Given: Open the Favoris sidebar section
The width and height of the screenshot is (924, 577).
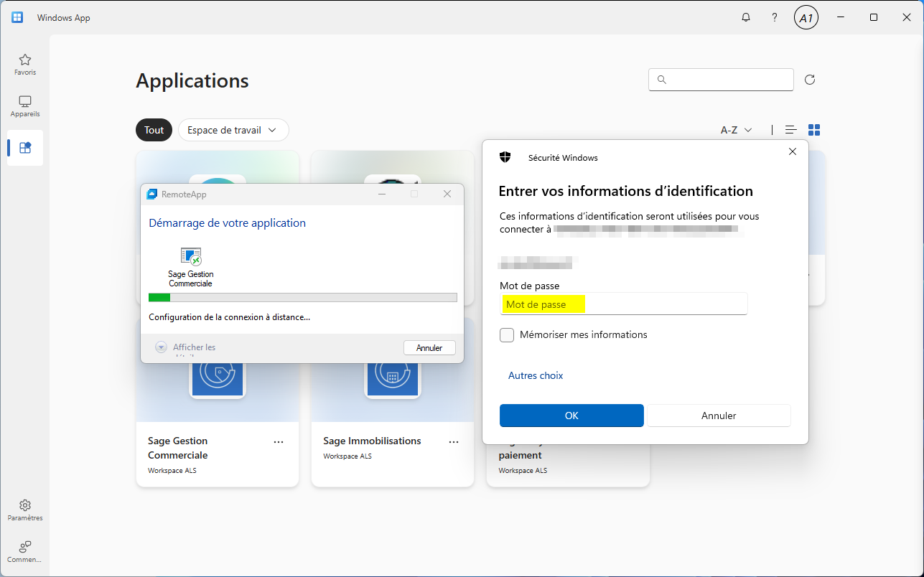Looking at the screenshot, I should point(25,64).
